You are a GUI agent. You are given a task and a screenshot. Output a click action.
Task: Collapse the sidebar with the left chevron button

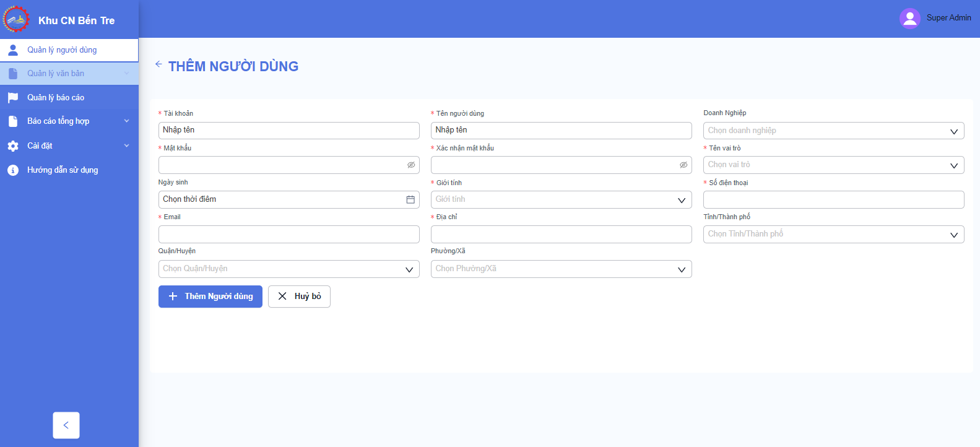pyautogui.click(x=66, y=425)
